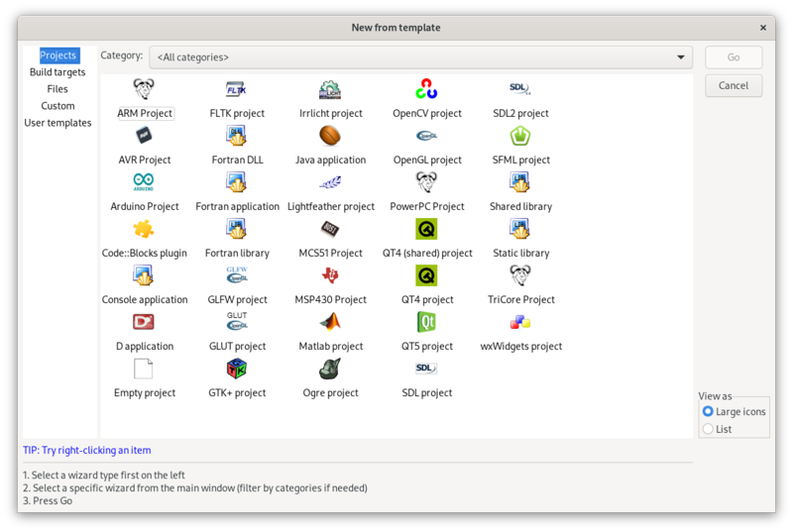Select the SFML project icon
793x532 pixels.
[x=520, y=137]
